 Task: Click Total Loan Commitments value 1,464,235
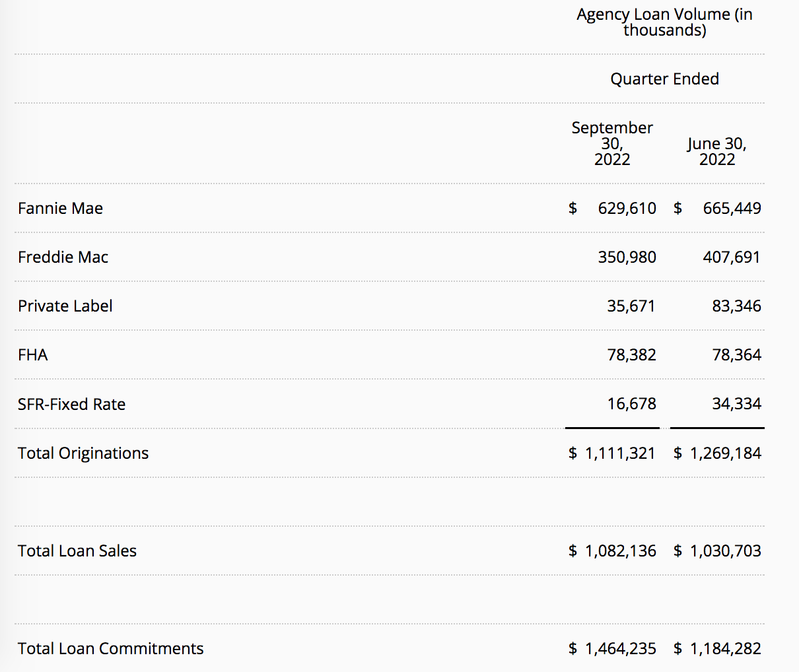(x=621, y=649)
